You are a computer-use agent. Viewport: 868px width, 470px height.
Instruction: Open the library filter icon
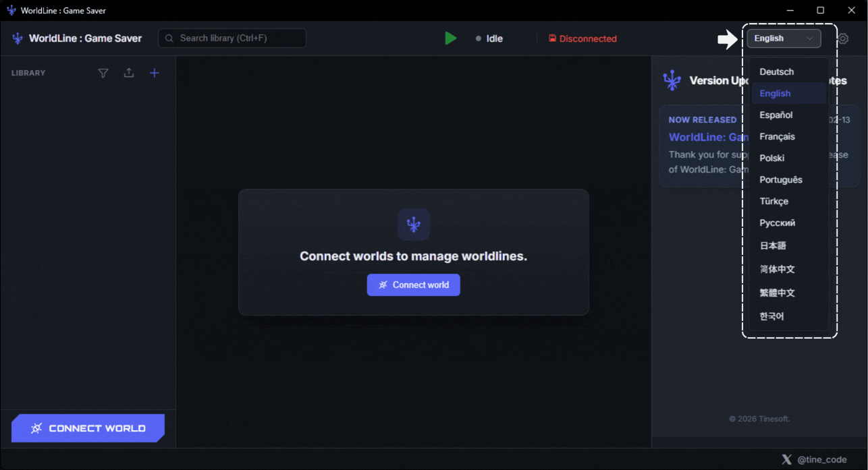103,73
